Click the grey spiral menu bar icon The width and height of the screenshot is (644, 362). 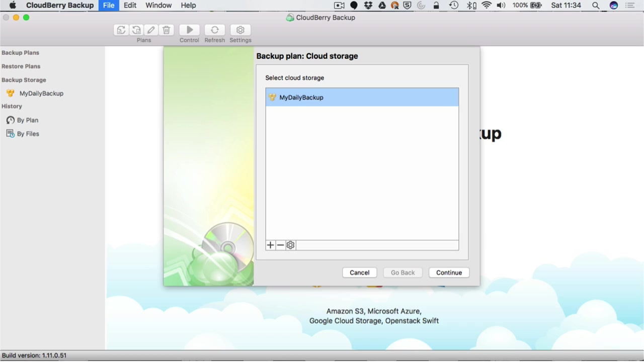pos(421,6)
